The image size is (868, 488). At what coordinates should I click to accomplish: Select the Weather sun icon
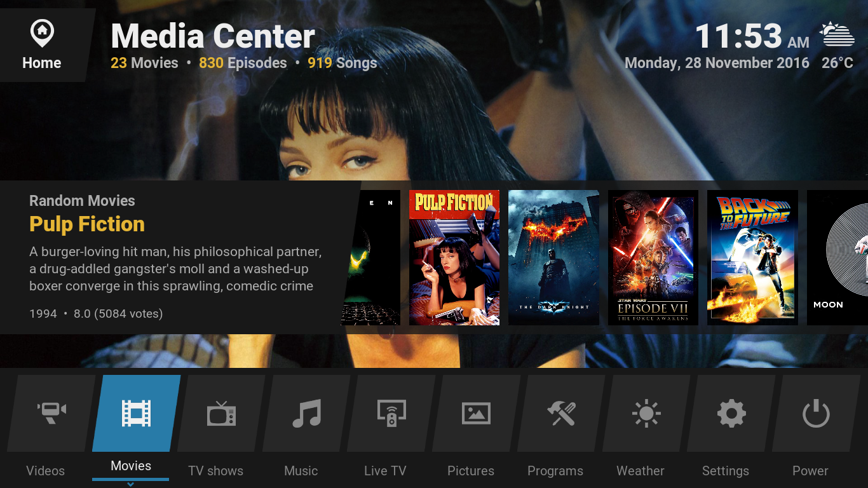646,414
